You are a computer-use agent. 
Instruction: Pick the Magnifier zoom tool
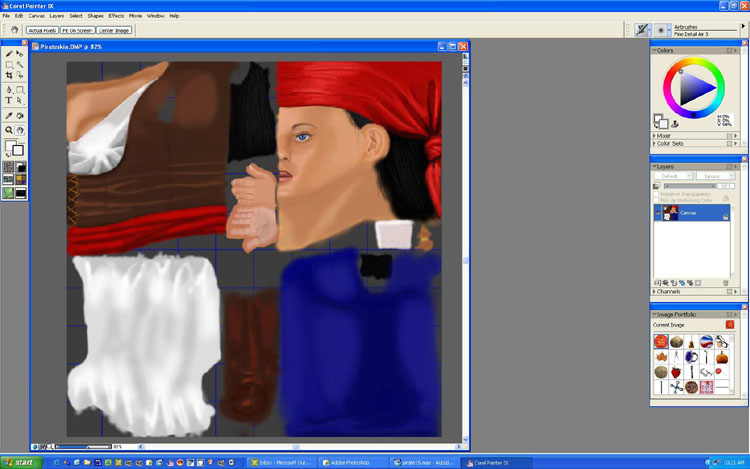[x=9, y=130]
